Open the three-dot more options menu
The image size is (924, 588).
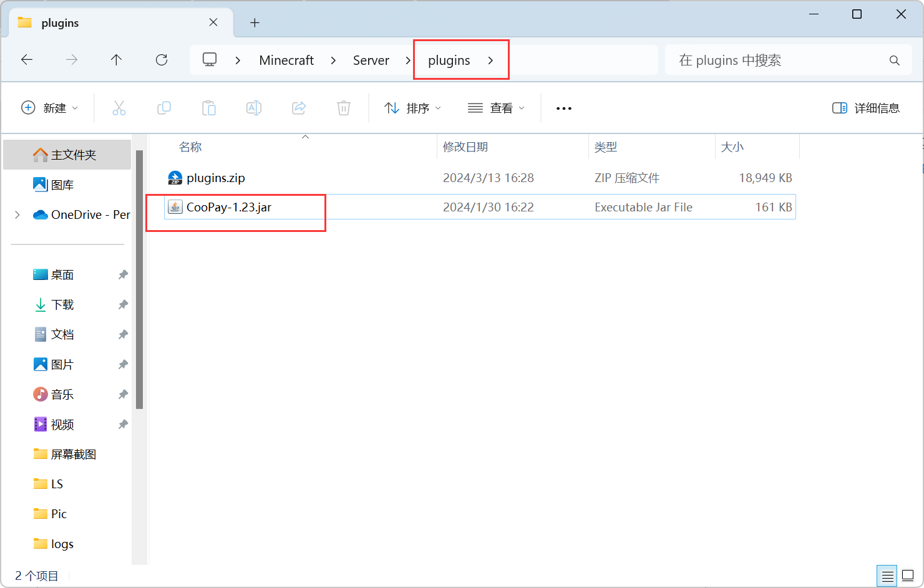coord(564,108)
